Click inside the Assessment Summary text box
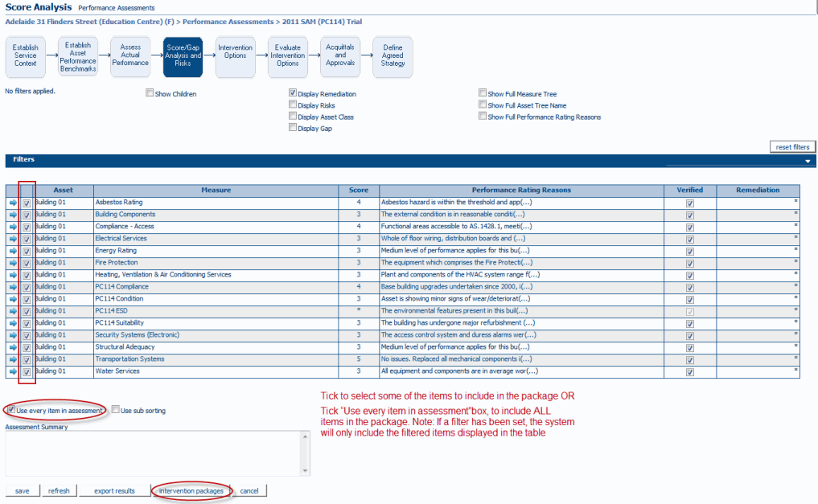818x504 pixels. click(153, 453)
